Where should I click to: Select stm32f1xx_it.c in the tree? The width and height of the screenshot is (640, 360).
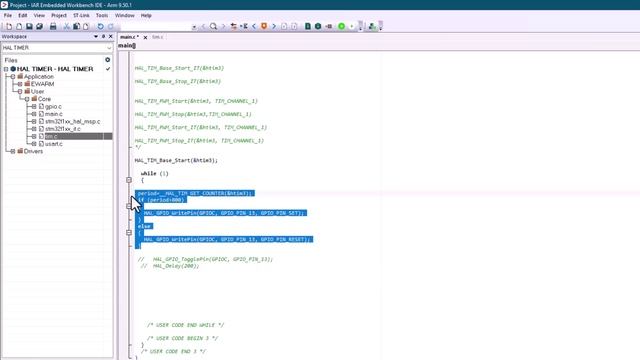click(63, 129)
